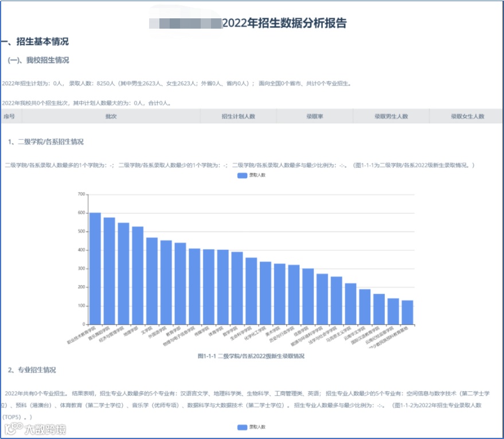504x439 pixels.
Task: Click the 音乐舞蹈学院 bar
Action: (x=110, y=271)
